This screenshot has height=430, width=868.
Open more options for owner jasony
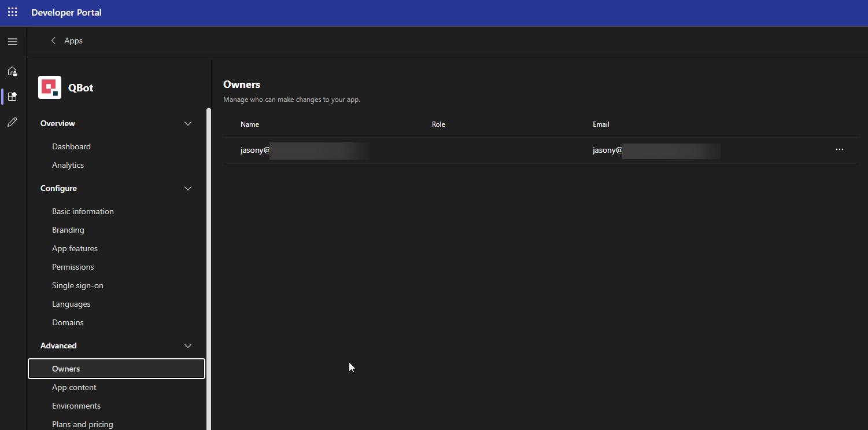pyautogui.click(x=840, y=150)
